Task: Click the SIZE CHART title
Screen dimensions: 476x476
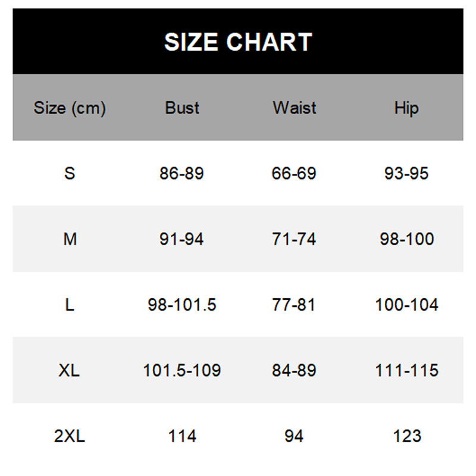Action: point(238,42)
